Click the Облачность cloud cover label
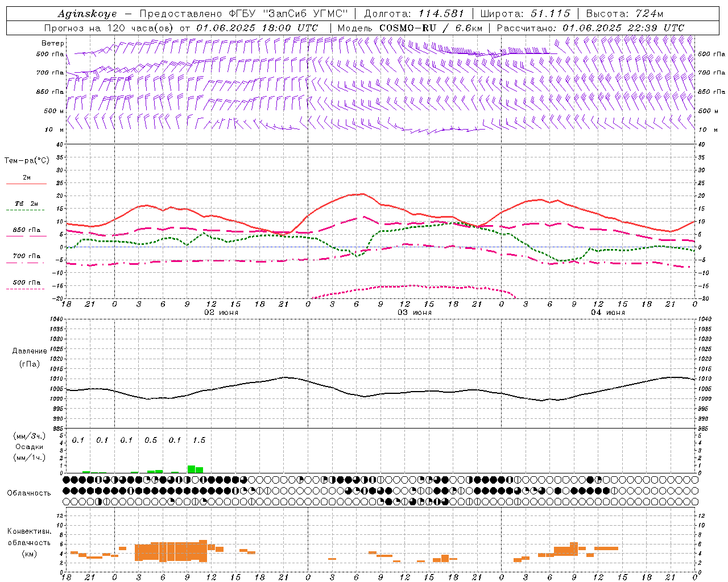Image resolution: width=728 pixels, height=582 pixels. point(29,493)
